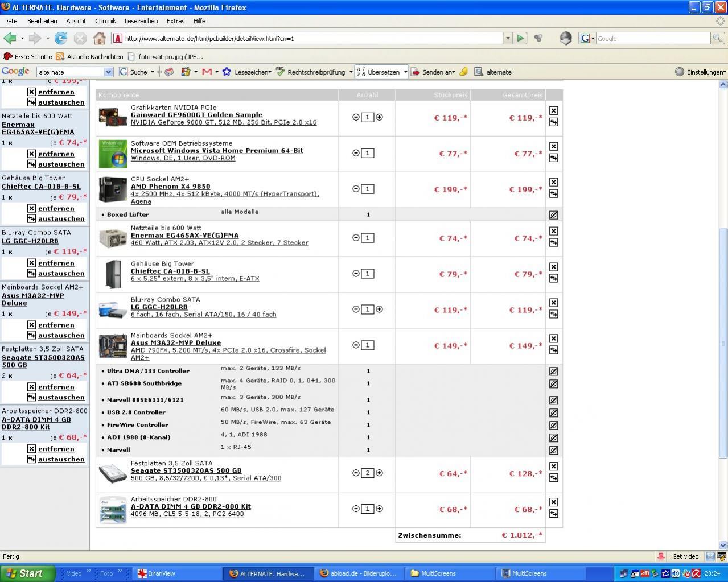Click browser back arrow
This screenshot has width=728, height=582.
(10, 38)
